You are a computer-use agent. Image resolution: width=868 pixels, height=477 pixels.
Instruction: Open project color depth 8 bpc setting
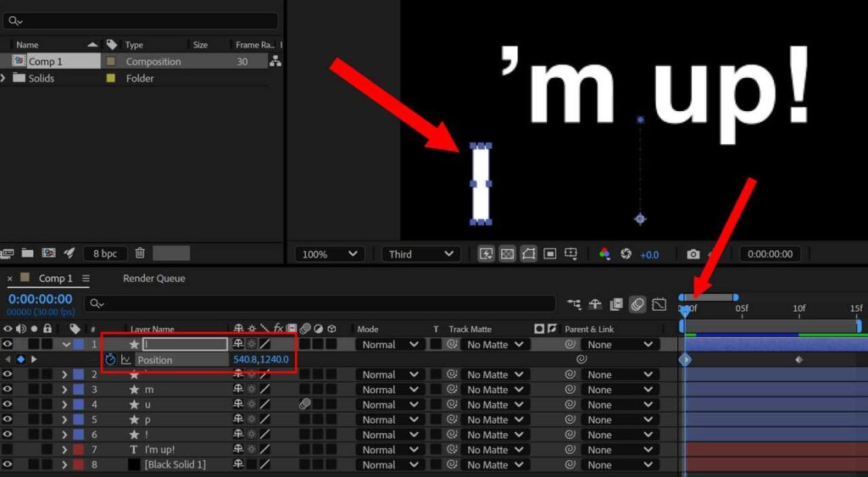[105, 253]
